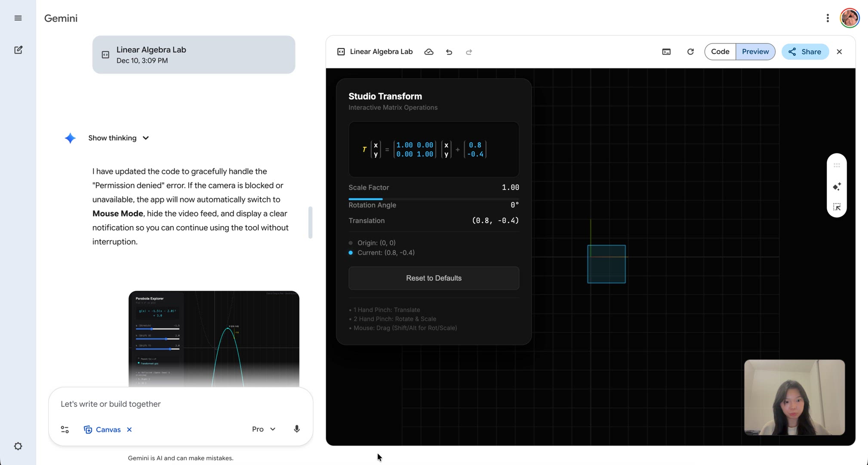This screenshot has height=465, width=868.
Task: Start a new chat with the compose icon
Action: (x=18, y=50)
